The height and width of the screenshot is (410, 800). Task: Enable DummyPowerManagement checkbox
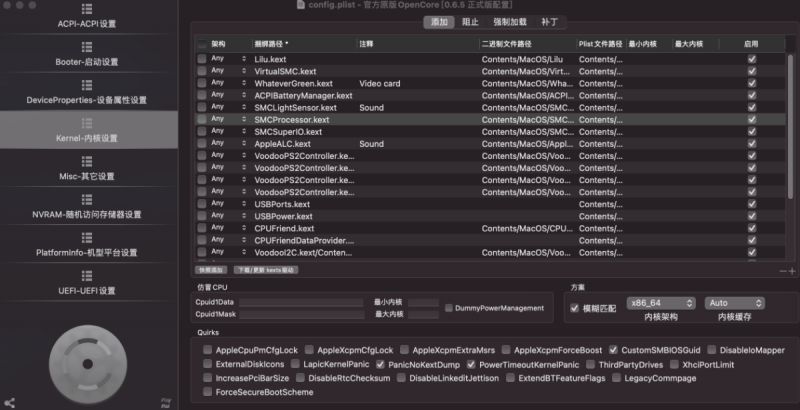[448, 308]
